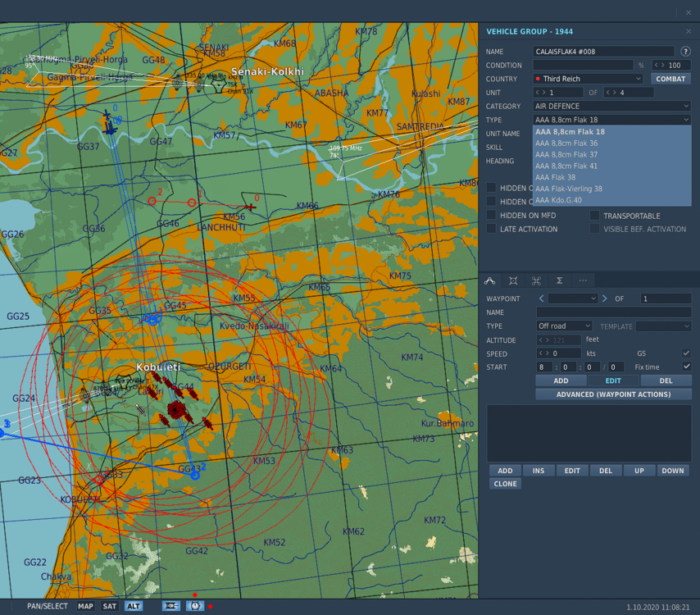
Task: Enable the LATE ACTIVATION checkbox
Action: (491, 229)
